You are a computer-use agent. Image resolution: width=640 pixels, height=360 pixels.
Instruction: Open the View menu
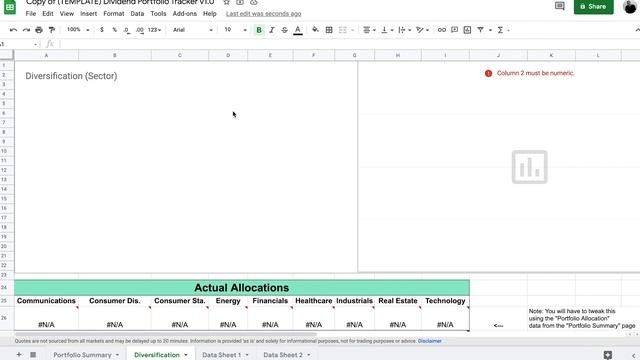click(67, 13)
